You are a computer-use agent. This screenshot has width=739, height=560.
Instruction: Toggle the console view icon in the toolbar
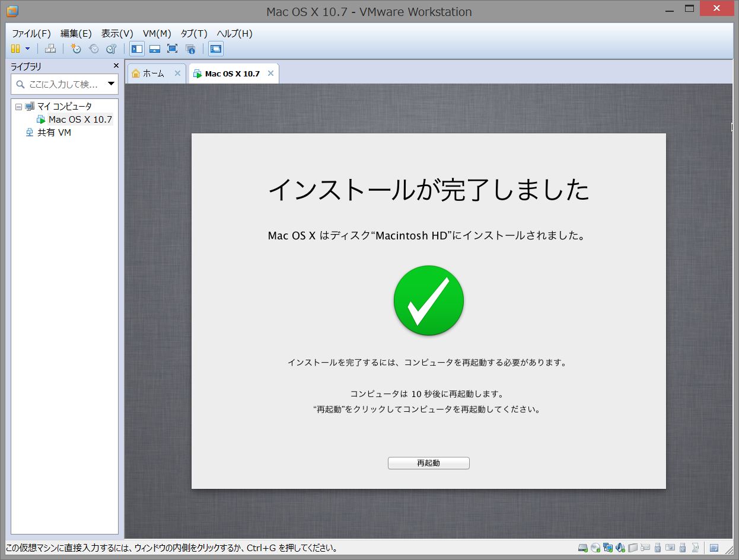(x=216, y=49)
